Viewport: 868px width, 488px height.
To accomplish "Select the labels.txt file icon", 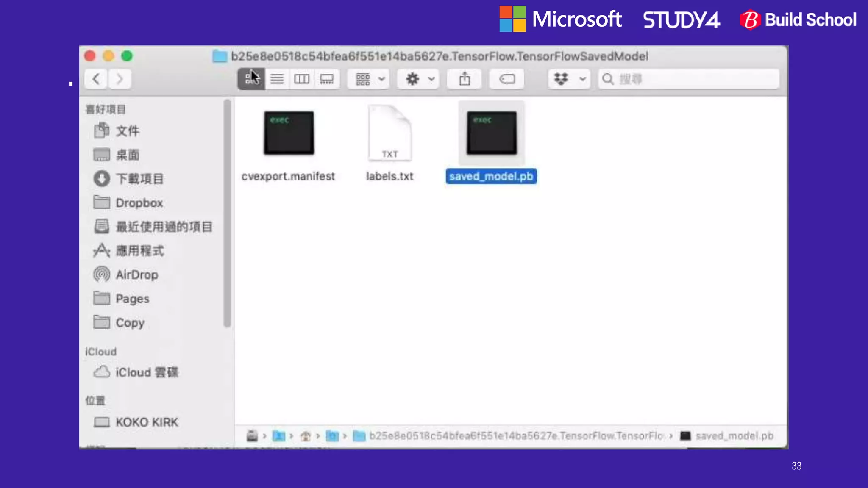I will pyautogui.click(x=389, y=133).
